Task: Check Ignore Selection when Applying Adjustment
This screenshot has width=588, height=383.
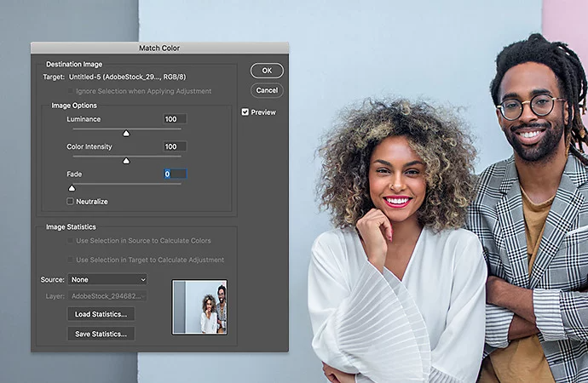Action: pos(71,91)
